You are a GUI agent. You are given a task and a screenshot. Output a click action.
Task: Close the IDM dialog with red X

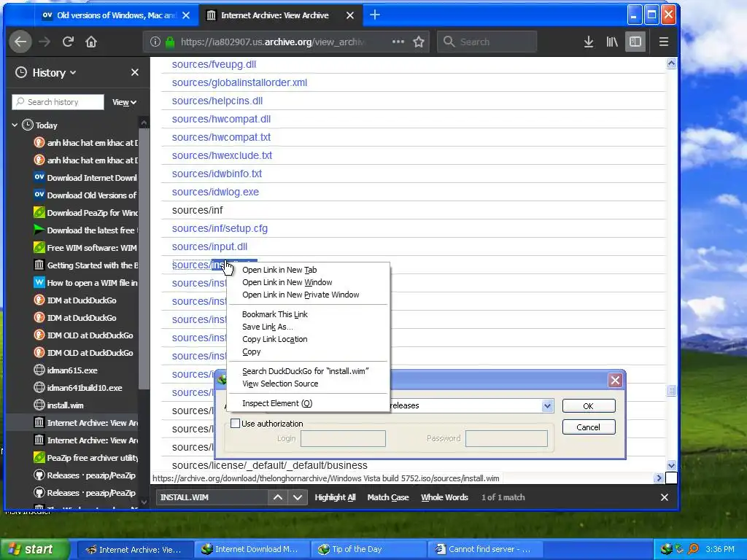click(615, 380)
